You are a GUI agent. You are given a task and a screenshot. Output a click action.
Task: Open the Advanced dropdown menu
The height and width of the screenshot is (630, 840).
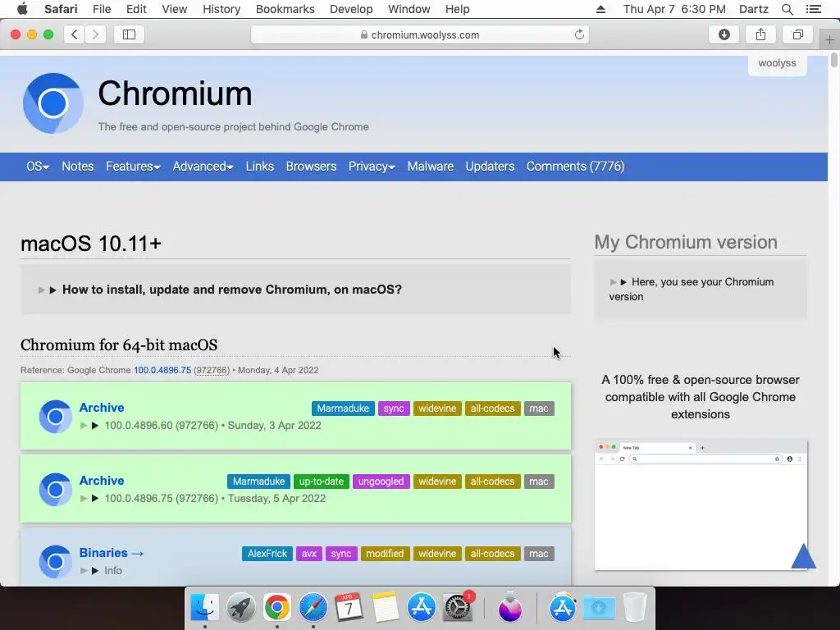click(203, 167)
